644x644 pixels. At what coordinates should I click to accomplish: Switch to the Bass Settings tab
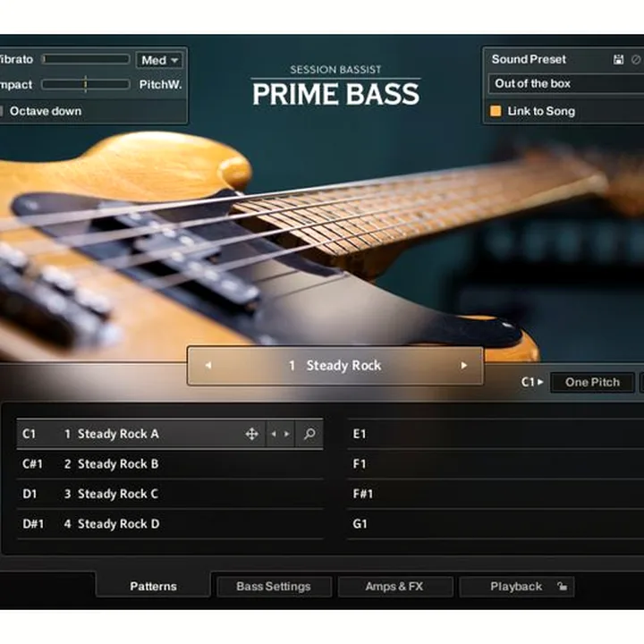(274, 586)
